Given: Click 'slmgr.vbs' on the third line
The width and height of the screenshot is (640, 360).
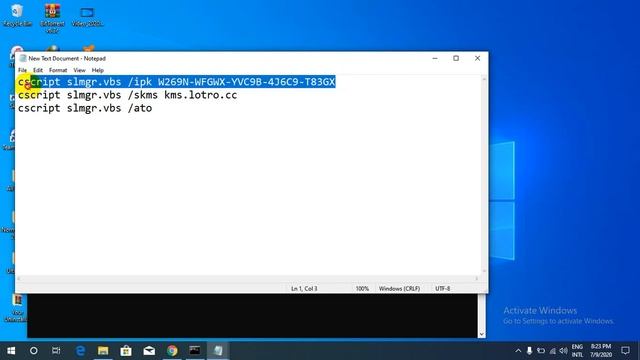Looking at the screenshot, I should click(x=94, y=108).
